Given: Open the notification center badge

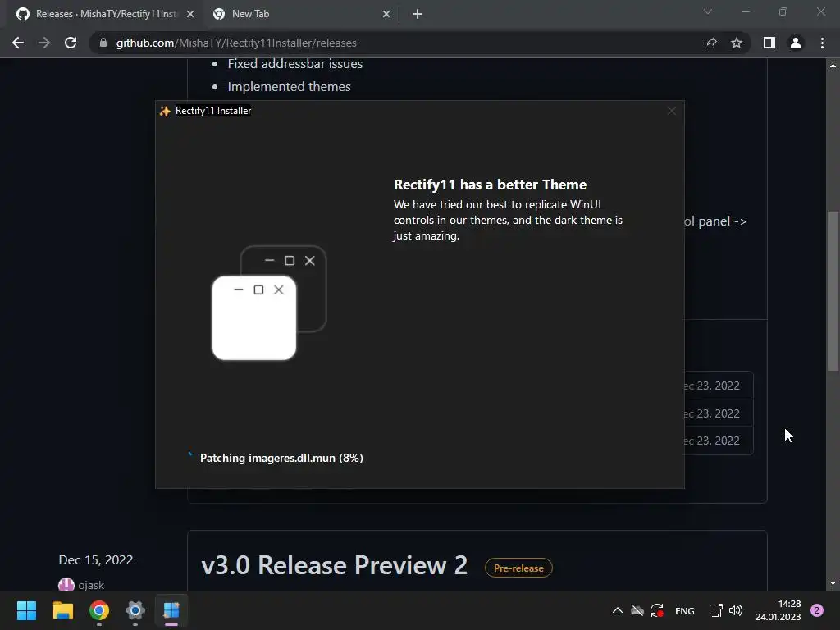Looking at the screenshot, I should pyautogui.click(x=817, y=610).
